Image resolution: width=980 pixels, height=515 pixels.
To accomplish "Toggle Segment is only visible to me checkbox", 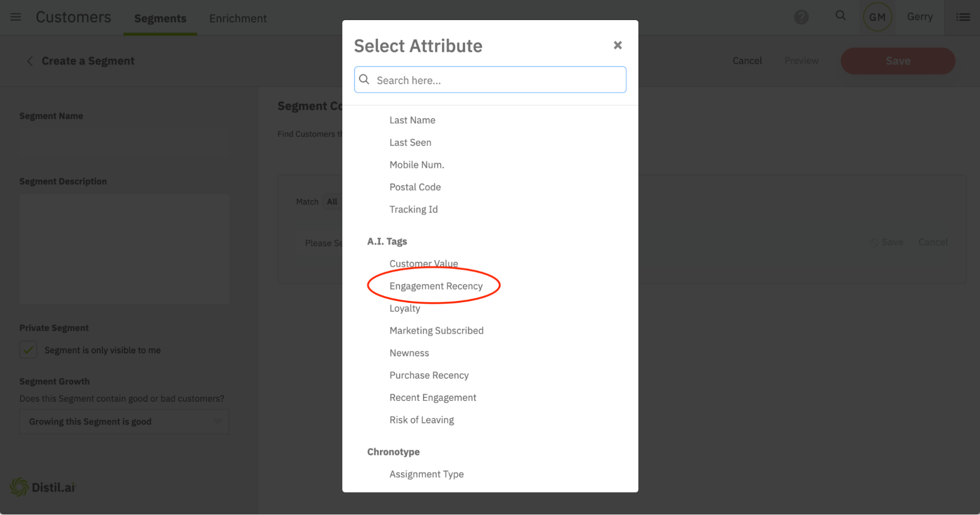I will click(x=28, y=350).
